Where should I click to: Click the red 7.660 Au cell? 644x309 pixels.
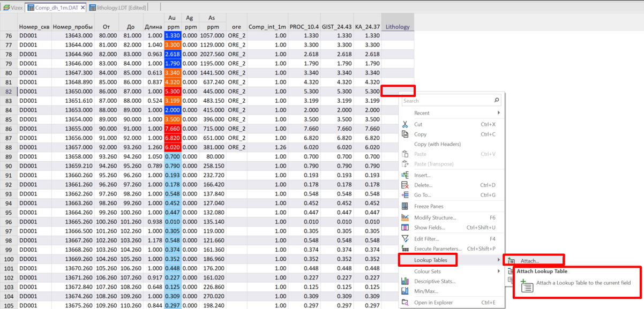pos(172,129)
